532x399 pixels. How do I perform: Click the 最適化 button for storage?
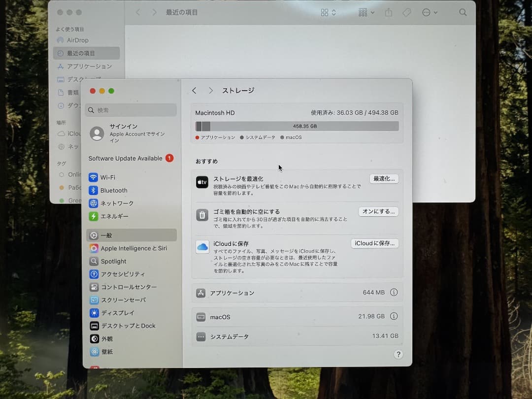point(384,179)
